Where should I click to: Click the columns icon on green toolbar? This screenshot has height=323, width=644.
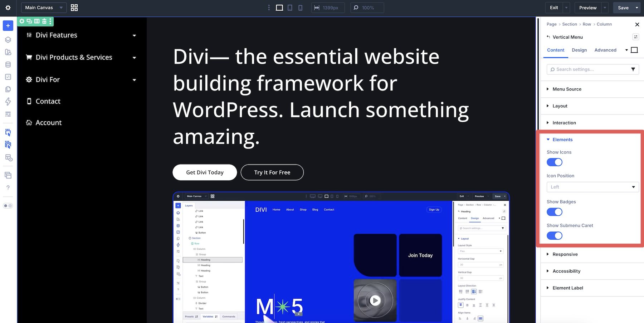pos(37,21)
